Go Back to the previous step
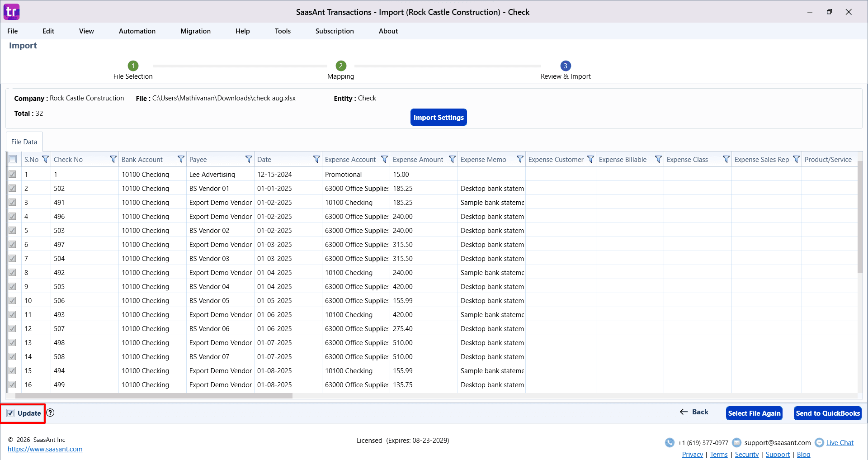Viewport: 868px width, 460px height. point(694,412)
